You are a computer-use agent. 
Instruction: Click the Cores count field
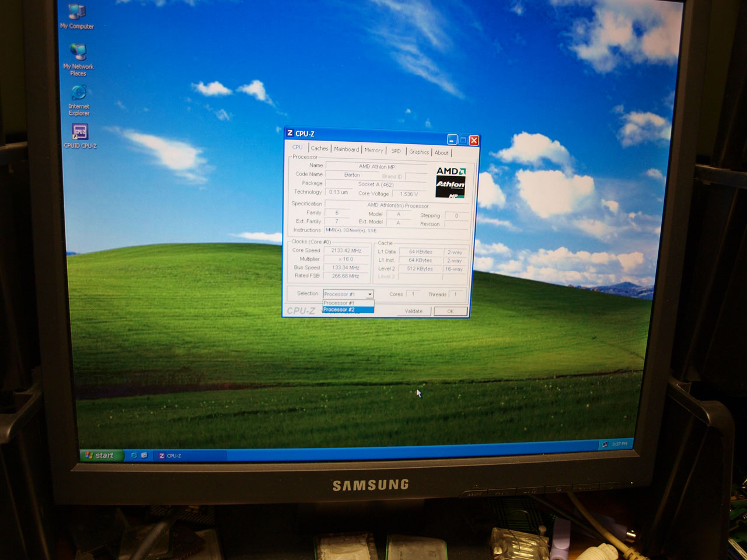413,294
